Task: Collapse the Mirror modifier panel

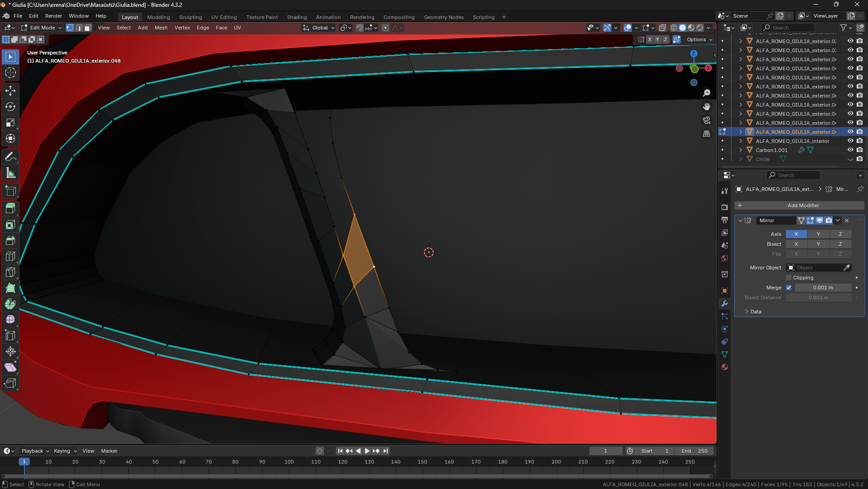Action: [x=740, y=220]
